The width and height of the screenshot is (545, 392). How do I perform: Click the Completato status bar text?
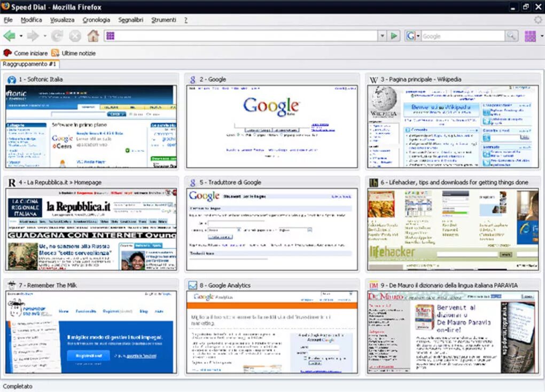18,386
